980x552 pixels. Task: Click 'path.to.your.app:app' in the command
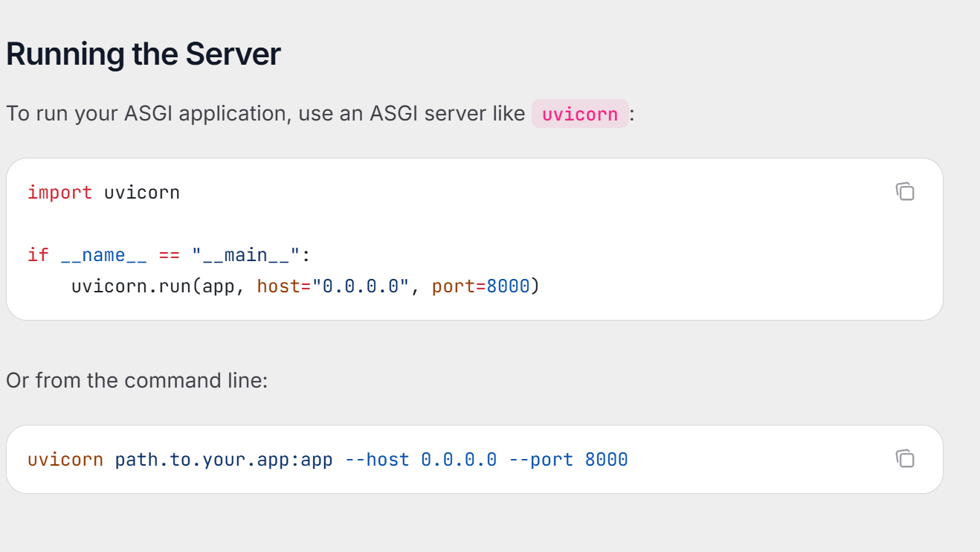224,460
